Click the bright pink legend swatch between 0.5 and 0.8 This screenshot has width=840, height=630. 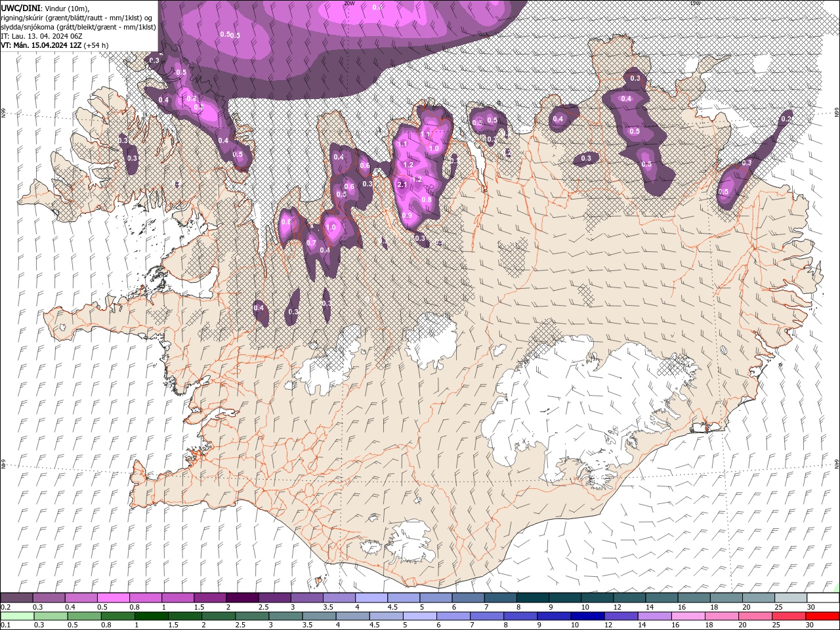coord(113,598)
